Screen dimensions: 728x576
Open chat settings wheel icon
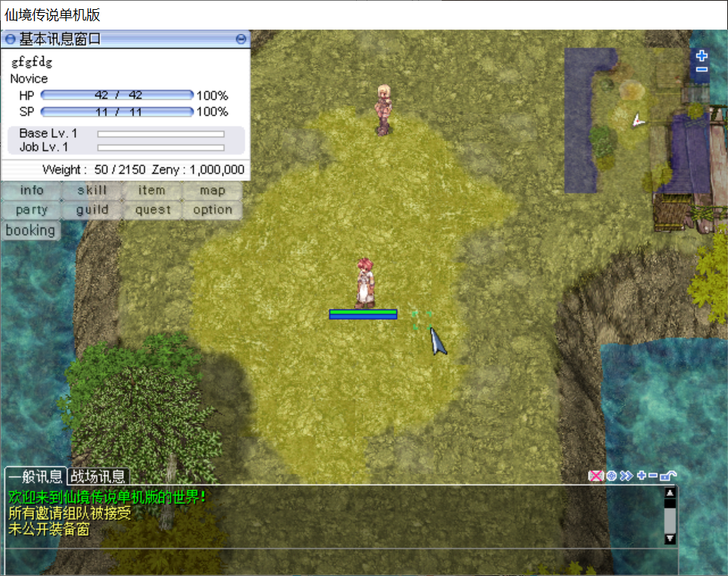611,476
